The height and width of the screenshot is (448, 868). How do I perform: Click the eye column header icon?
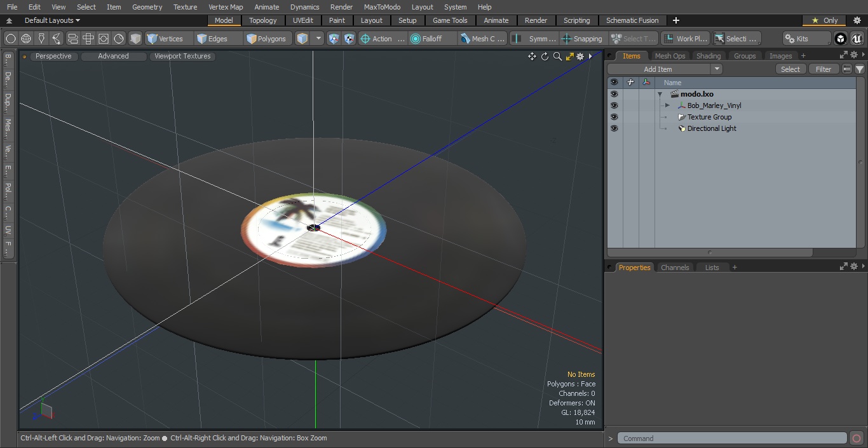coord(614,83)
